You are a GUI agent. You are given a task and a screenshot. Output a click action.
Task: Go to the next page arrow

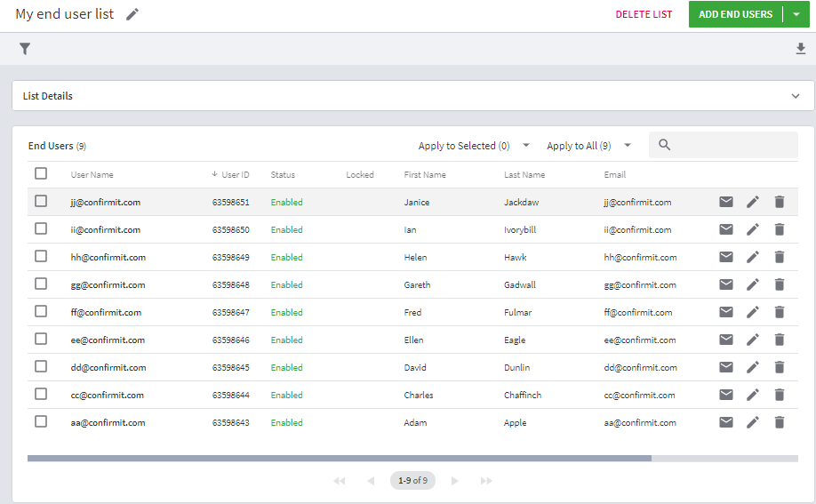click(455, 481)
